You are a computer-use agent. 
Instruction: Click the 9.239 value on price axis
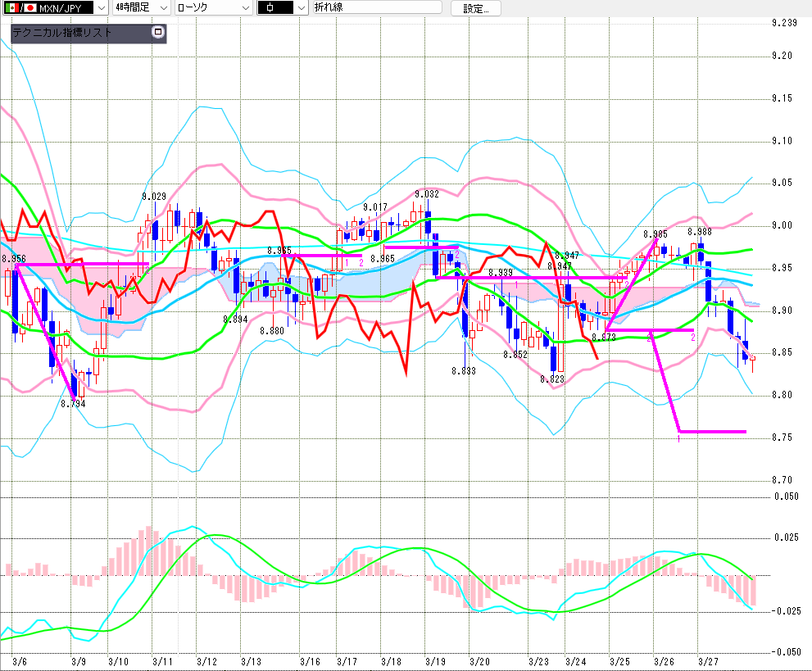[785, 23]
